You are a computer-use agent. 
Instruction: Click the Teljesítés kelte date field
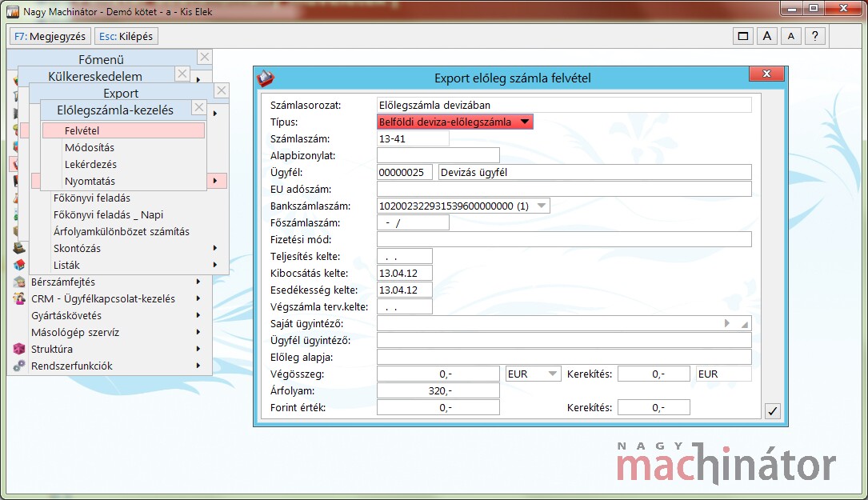405,256
